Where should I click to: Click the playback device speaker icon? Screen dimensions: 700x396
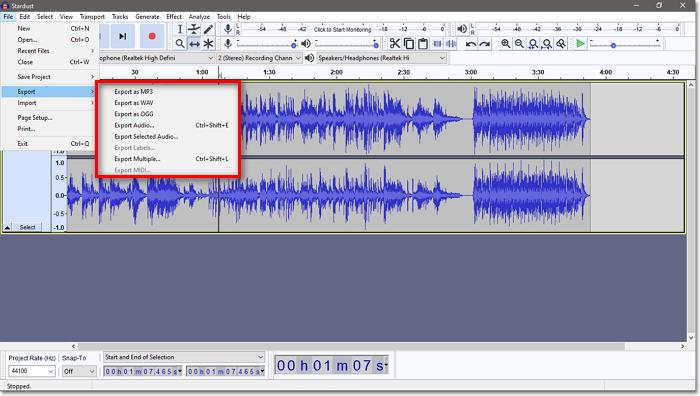pyautogui.click(x=309, y=58)
